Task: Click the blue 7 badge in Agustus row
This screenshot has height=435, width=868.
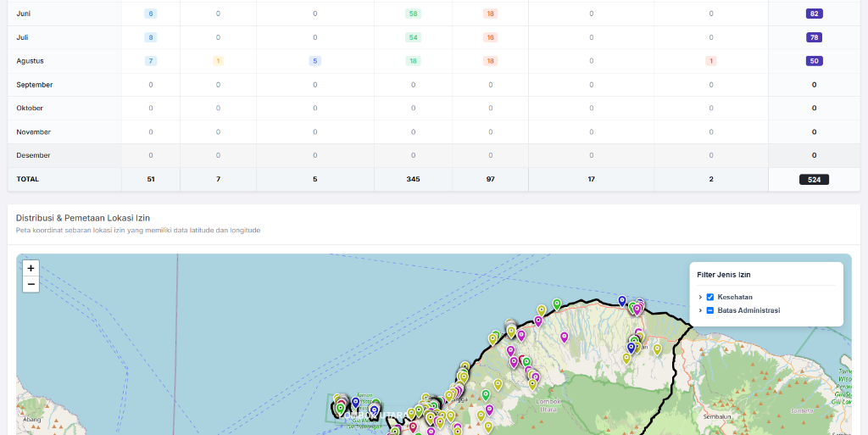Action: (x=151, y=61)
